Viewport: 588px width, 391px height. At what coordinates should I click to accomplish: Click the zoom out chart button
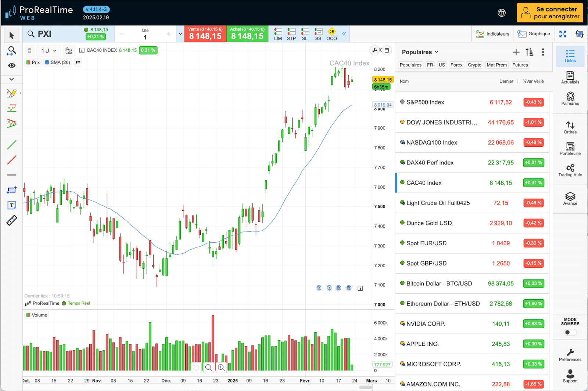pos(208,367)
